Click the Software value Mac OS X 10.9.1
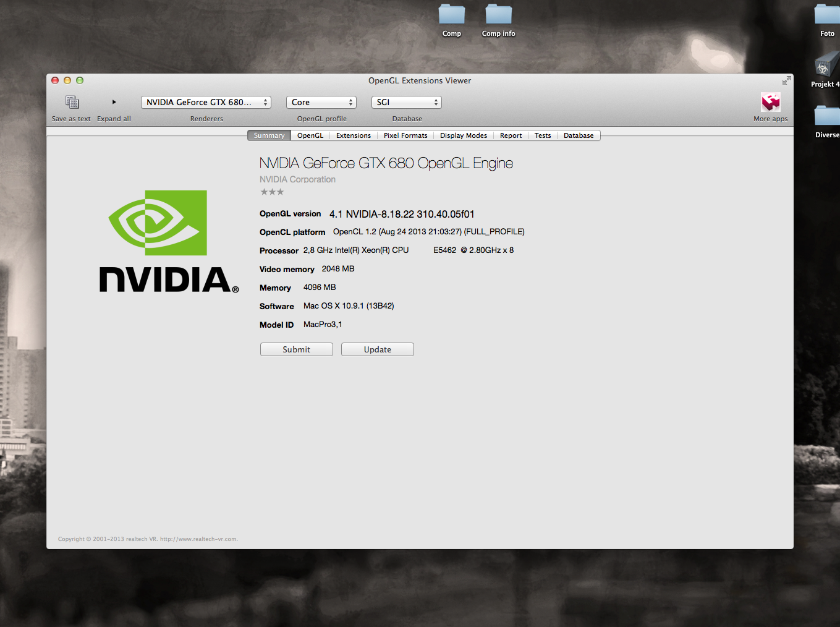This screenshot has height=627, width=840. tap(349, 306)
